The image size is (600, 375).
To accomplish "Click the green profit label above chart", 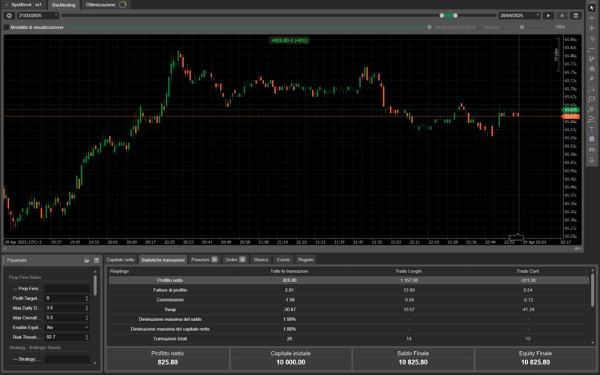I will [289, 40].
